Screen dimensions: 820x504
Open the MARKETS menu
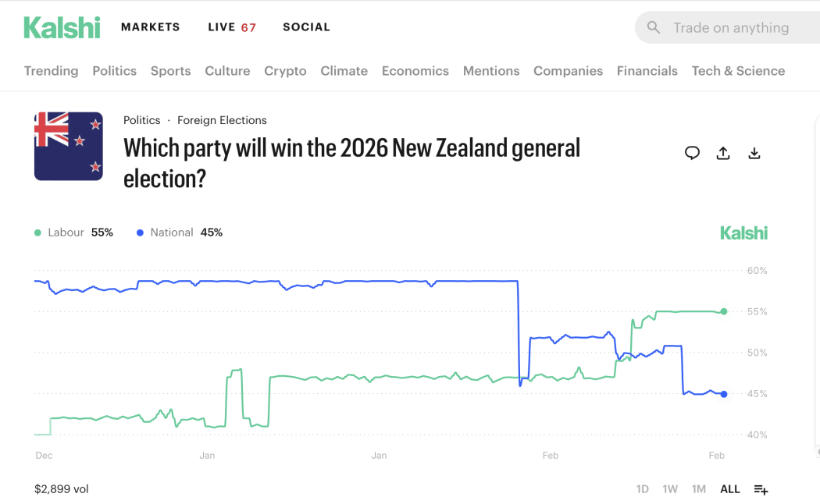(x=150, y=27)
